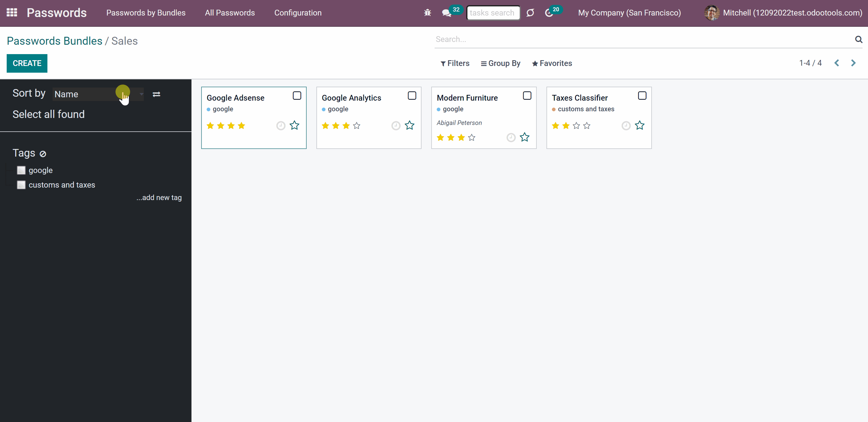Open activities clock icon with badge 20
868x422 pixels.
(549, 13)
